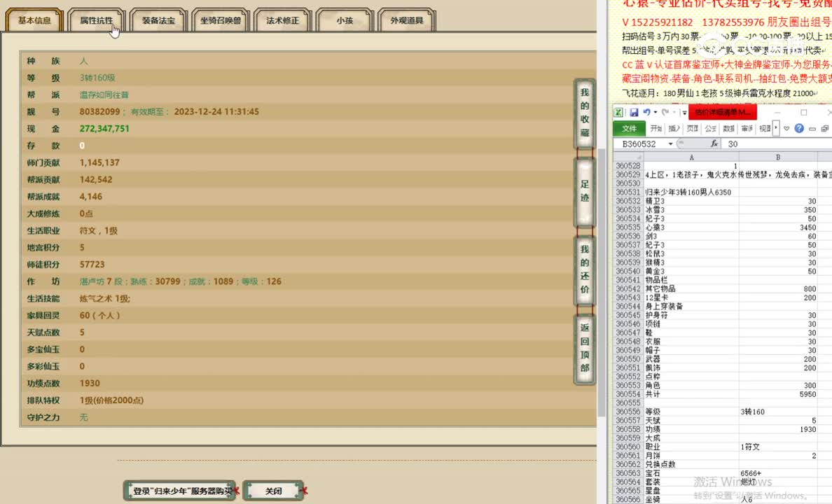Screen dimensions: 832x504
Task: Open the 装备法宝 tab
Action: [x=158, y=21]
